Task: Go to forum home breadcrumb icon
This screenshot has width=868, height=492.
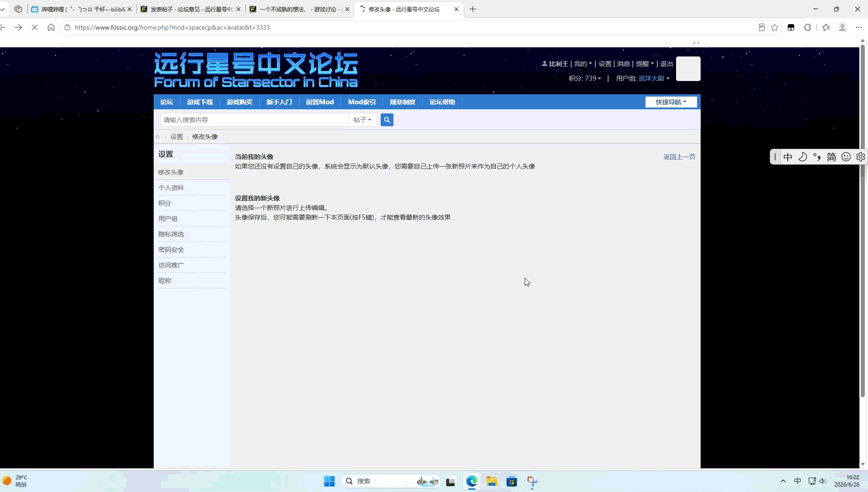Action: pos(158,137)
